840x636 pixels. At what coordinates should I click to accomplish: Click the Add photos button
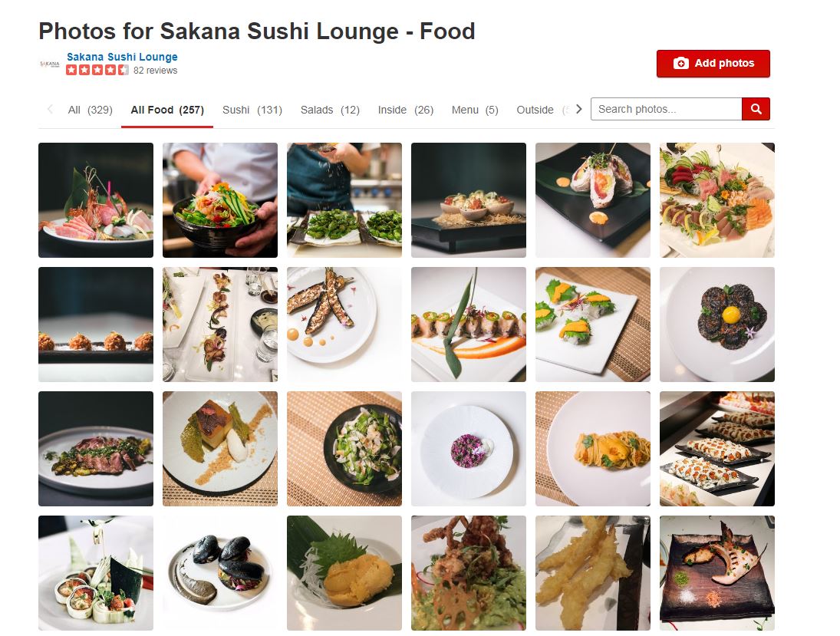click(x=713, y=63)
